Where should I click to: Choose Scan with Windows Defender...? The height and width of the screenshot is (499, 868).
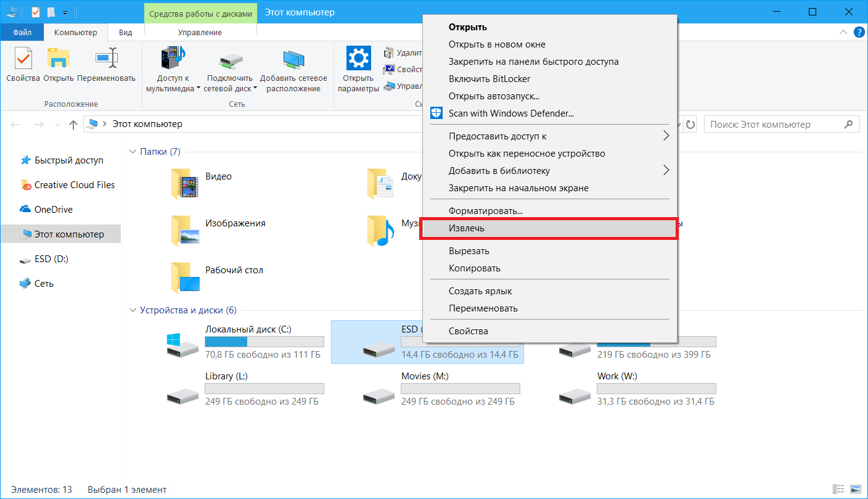click(549, 113)
